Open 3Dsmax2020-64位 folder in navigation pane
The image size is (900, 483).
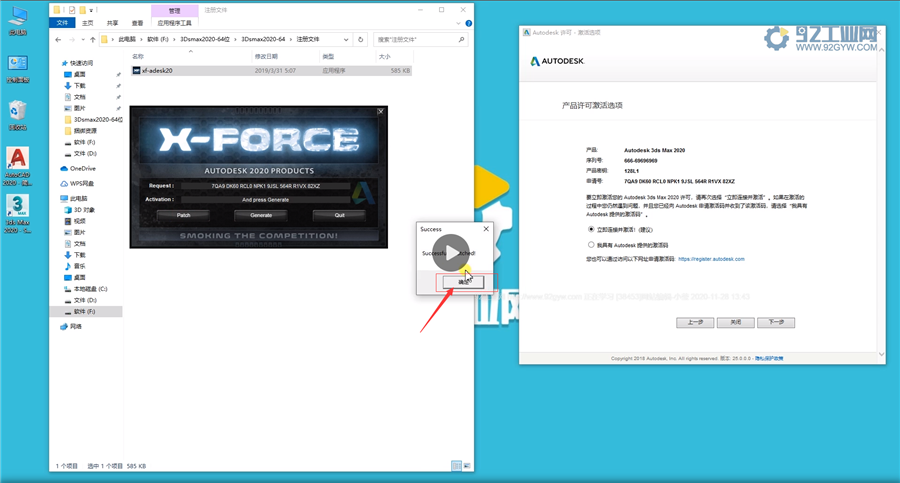(98, 119)
